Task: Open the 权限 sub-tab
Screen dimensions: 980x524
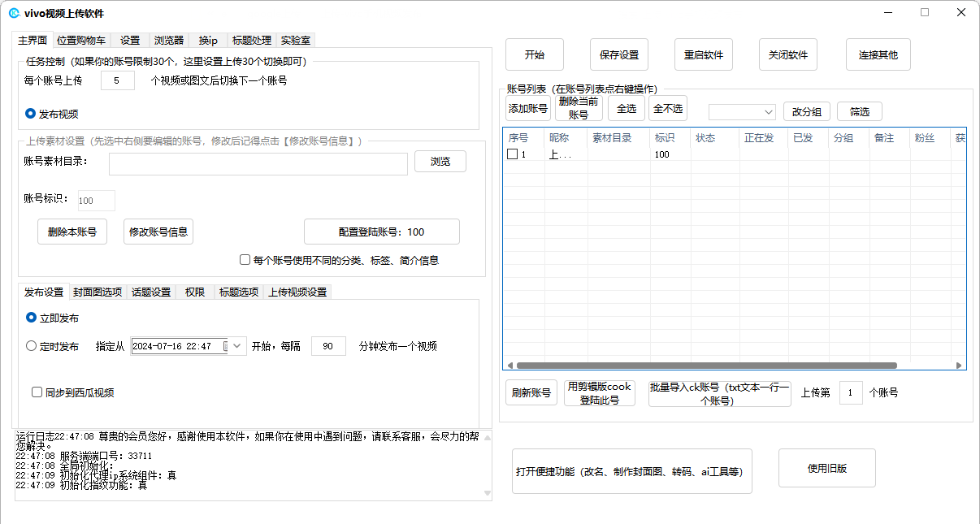Action: coord(195,292)
